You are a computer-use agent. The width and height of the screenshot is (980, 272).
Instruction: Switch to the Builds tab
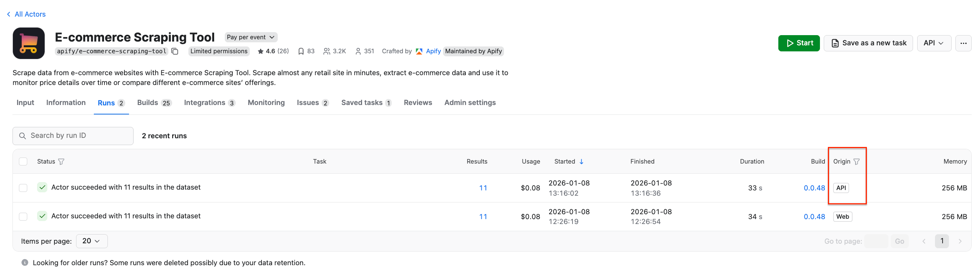(x=154, y=103)
